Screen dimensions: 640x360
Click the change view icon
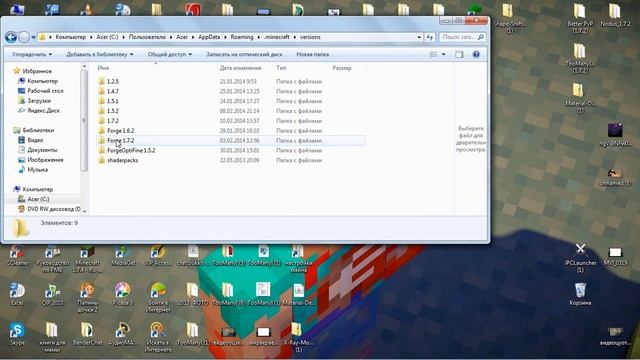(433, 54)
